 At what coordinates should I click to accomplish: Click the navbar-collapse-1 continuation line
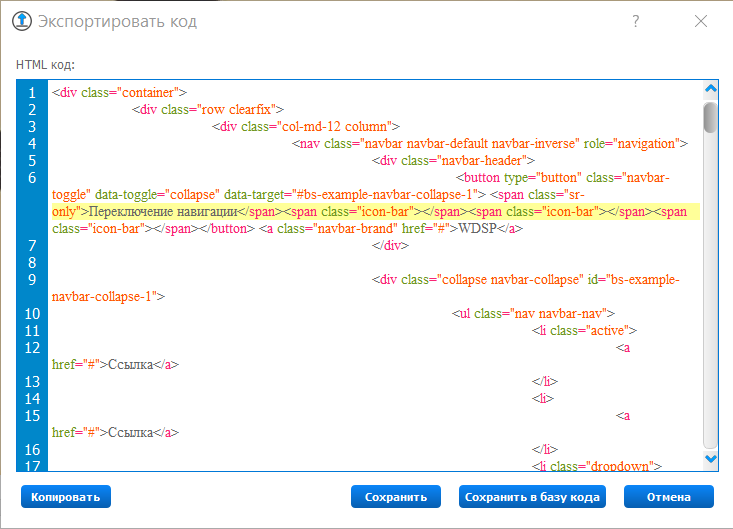pos(108,297)
